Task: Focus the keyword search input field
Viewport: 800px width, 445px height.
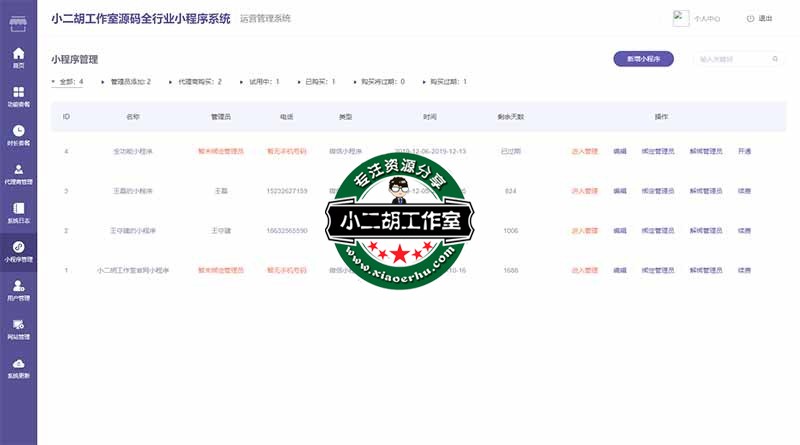Action: pos(730,59)
